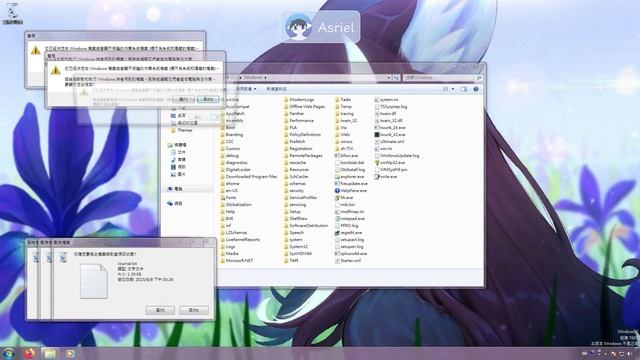Launch Firefox from the taskbar
Image resolution: width=640 pixels, height=360 pixels.
pyautogui.click(x=29, y=353)
